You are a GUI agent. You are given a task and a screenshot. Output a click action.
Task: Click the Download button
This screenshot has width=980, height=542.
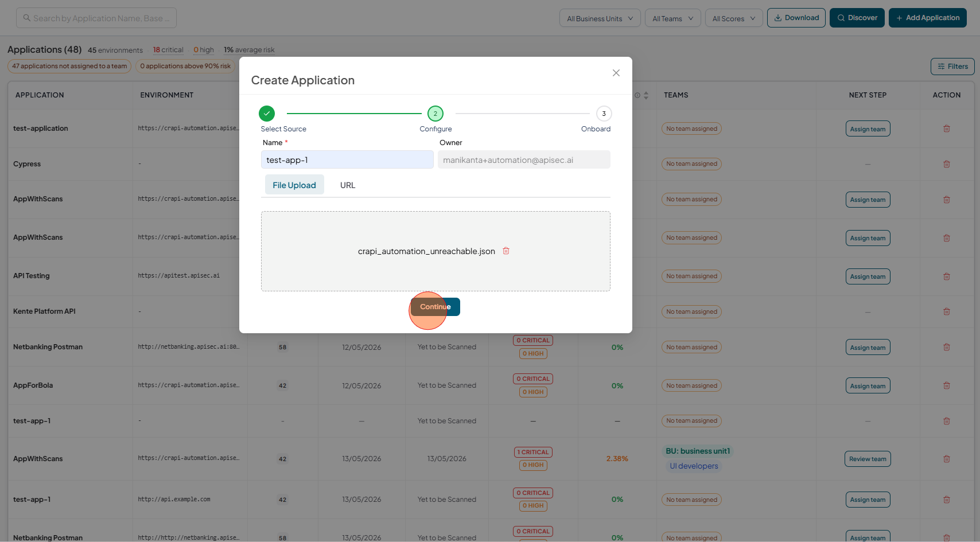(796, 18)
